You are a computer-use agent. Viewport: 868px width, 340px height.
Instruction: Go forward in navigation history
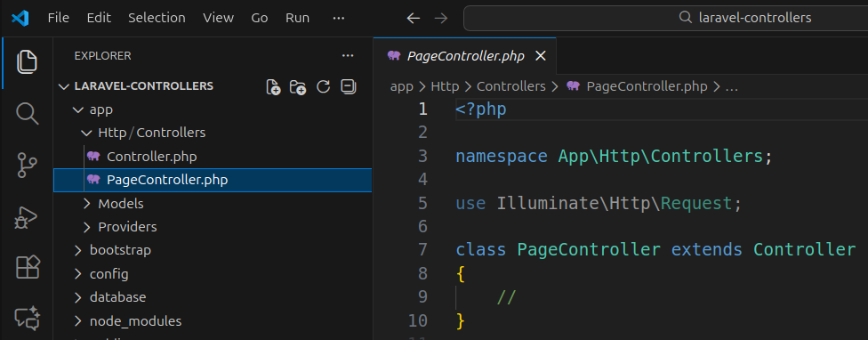click(x=440, y=19)
